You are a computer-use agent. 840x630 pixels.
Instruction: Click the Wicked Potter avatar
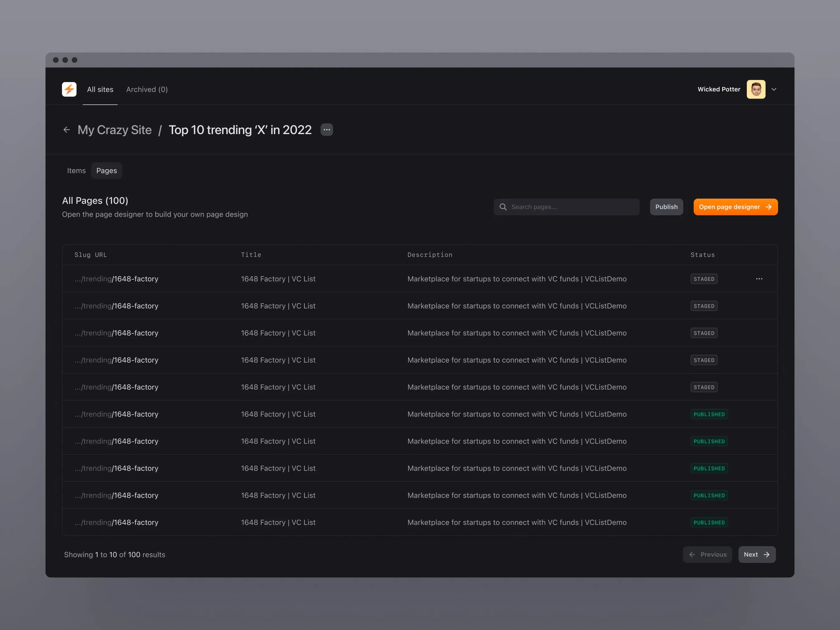[x=756, y=89]
